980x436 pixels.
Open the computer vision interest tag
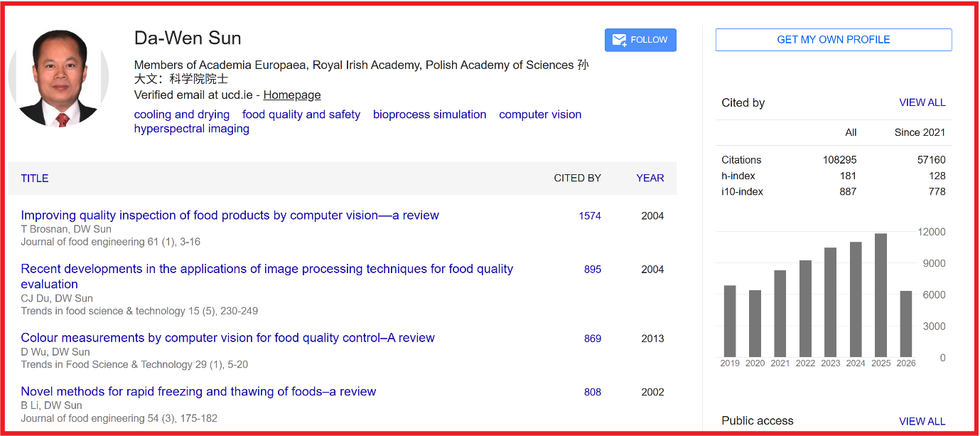(540, 115)
